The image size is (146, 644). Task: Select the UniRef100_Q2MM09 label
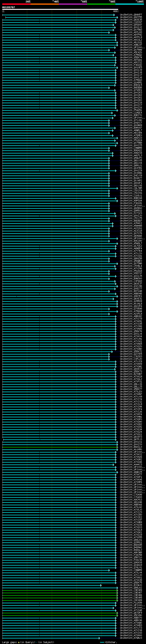pos(131,301)
